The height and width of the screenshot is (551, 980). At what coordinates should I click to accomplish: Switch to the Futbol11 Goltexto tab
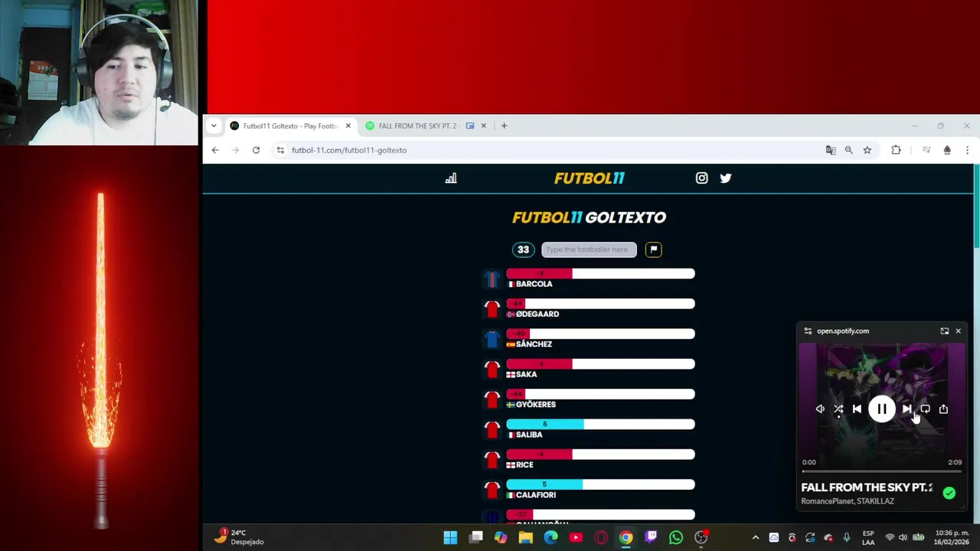click(289, 126)
